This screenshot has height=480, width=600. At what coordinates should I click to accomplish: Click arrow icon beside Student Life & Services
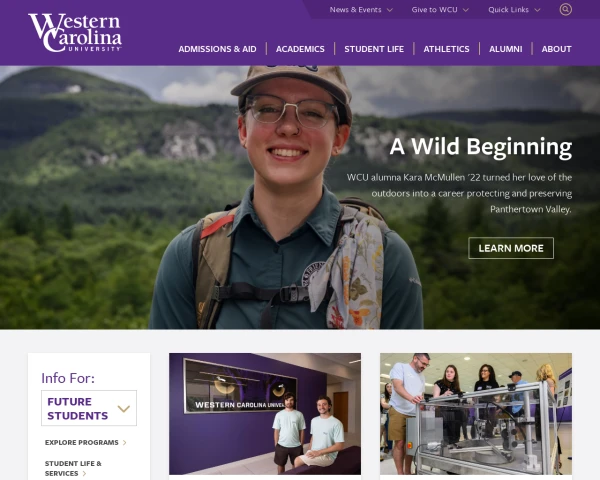(x=84, y=474)
